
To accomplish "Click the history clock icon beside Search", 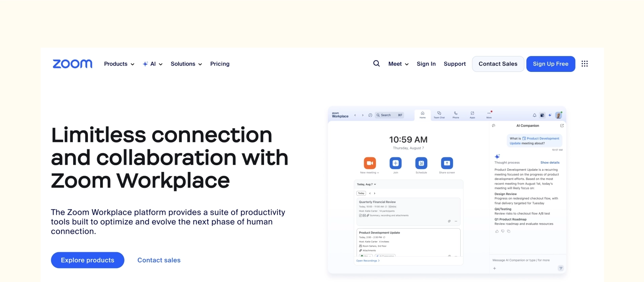I will (x=370, y=115).
